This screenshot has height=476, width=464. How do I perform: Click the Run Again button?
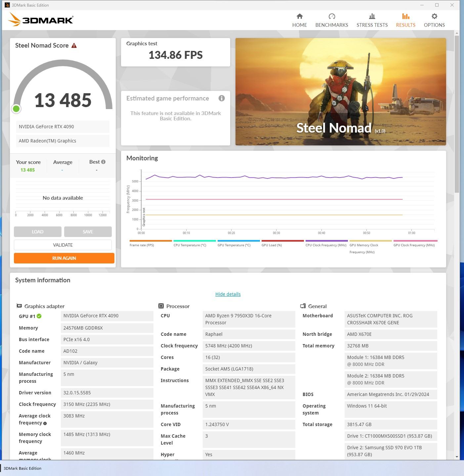(x=64, y=258)
